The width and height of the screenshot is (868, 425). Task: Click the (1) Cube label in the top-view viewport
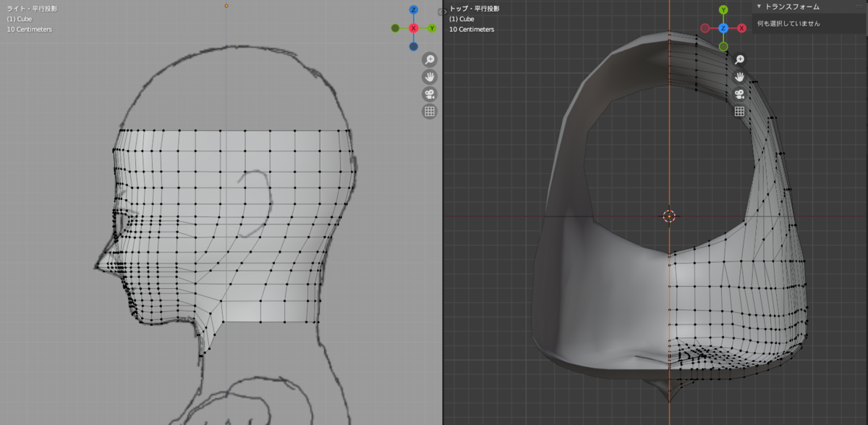tap(461, 19)
